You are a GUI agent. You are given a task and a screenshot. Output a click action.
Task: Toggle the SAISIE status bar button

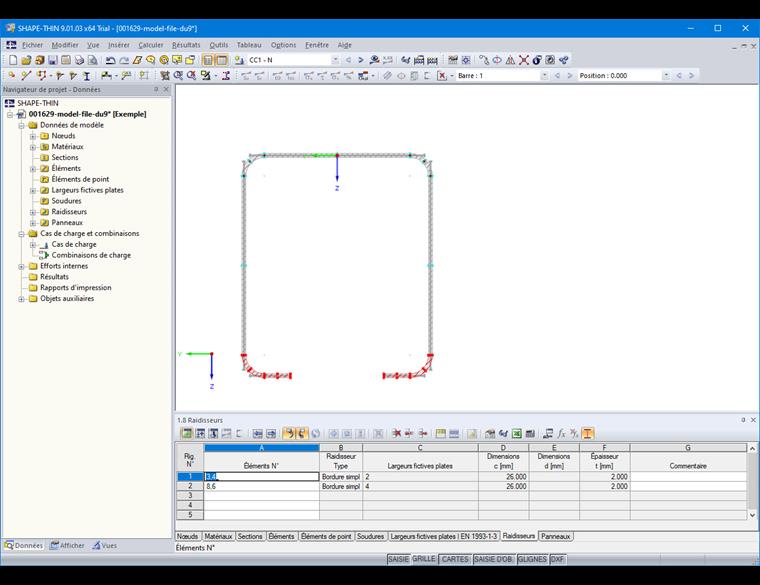pos(398,559)
